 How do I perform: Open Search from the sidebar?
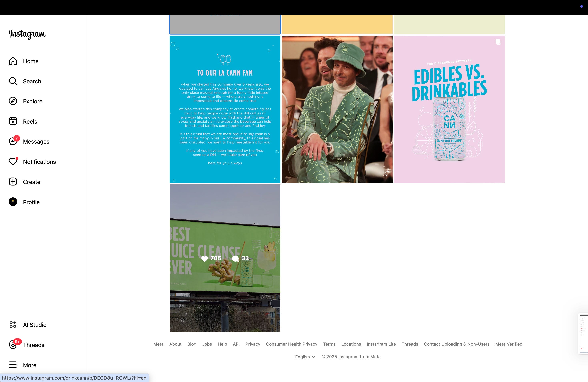(x=13, y=81)
